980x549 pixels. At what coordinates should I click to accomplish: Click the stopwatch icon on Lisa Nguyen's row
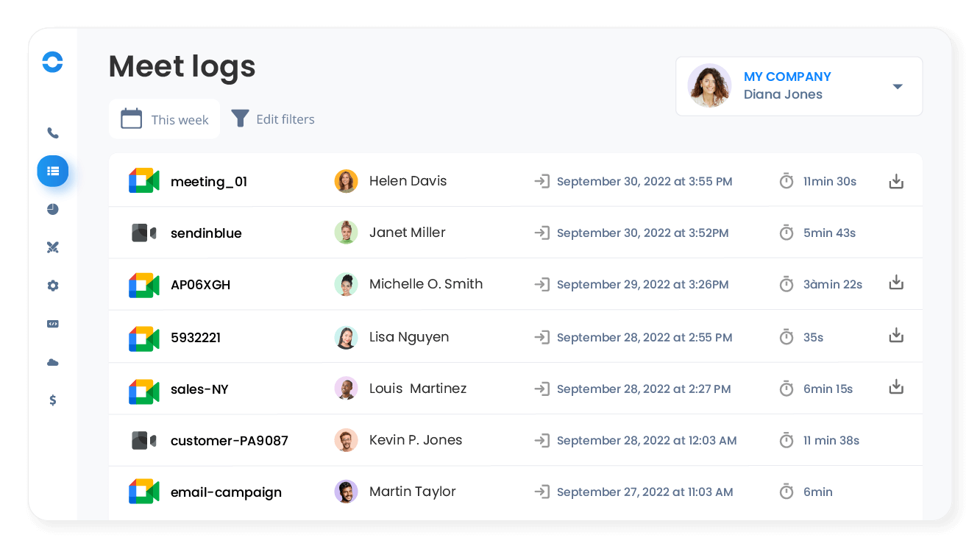[x=786, y=337]
